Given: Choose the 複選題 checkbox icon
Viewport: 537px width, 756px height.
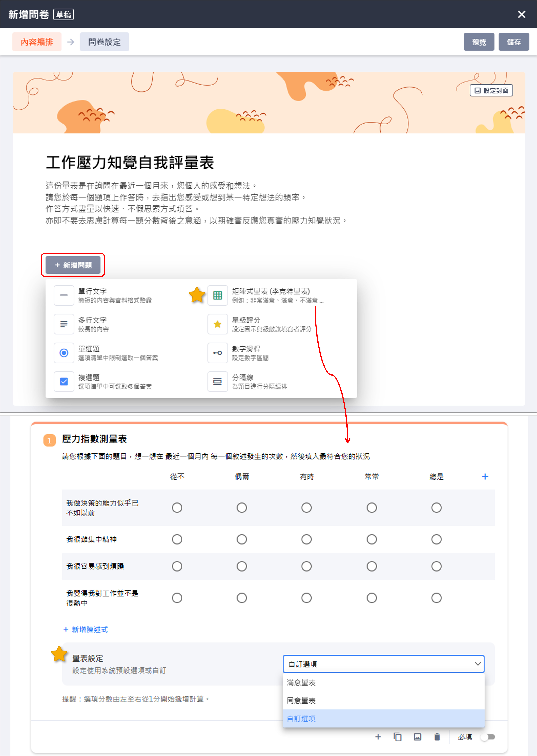Looking at the screenshot, I should pyautogui.click(x=64, y=382).
